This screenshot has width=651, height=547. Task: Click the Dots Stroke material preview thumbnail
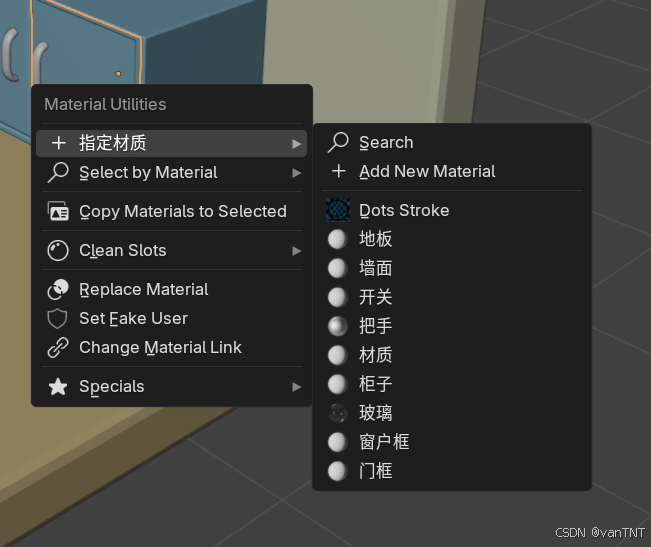(x=338, y=210)
